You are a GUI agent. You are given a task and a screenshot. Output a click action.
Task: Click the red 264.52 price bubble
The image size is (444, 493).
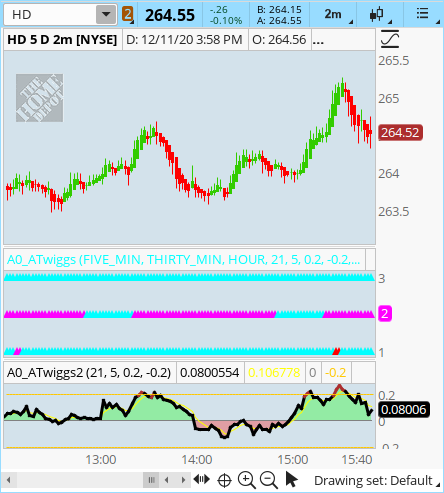point(400,133)
